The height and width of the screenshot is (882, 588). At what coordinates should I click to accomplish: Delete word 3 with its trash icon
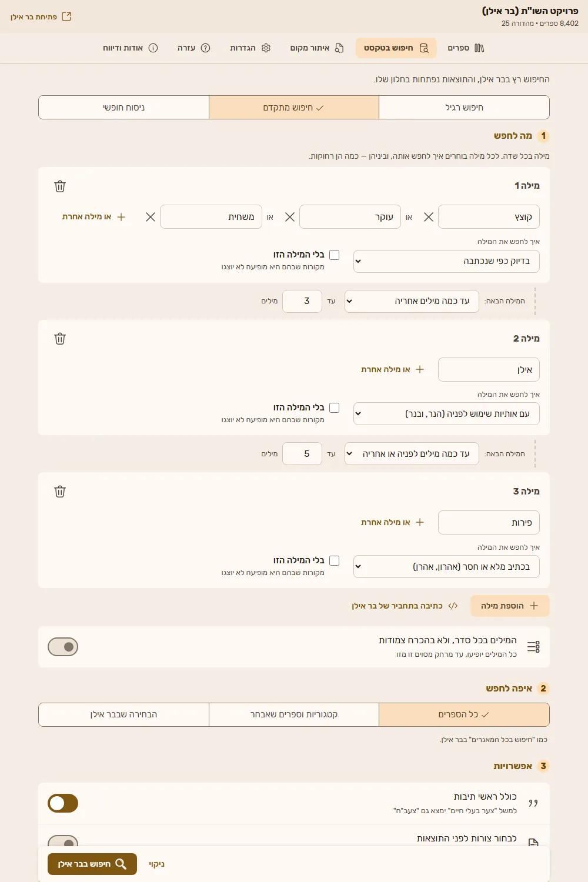(x=60, y=492)
